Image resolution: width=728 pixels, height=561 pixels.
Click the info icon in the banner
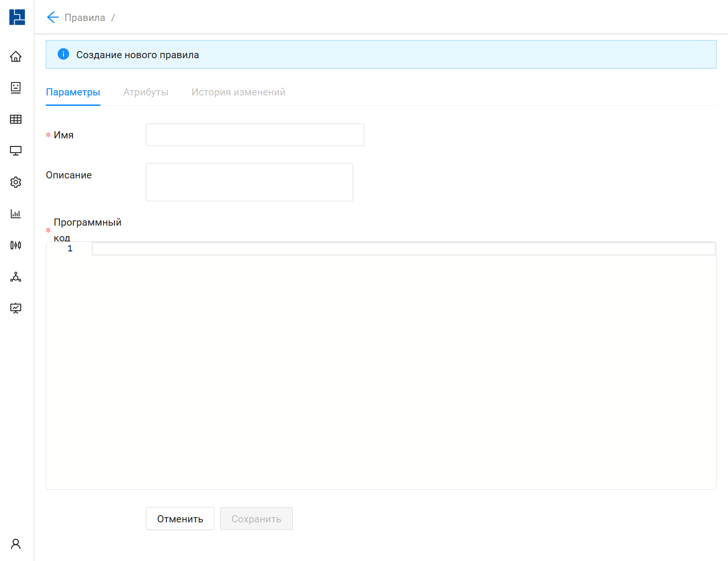click(63, 54)
